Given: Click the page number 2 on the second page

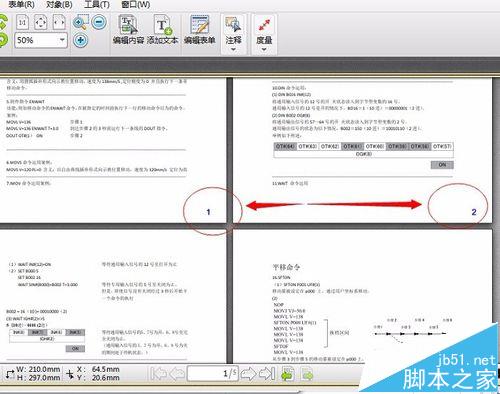Looking at the screenshot, I should point(474,212).
